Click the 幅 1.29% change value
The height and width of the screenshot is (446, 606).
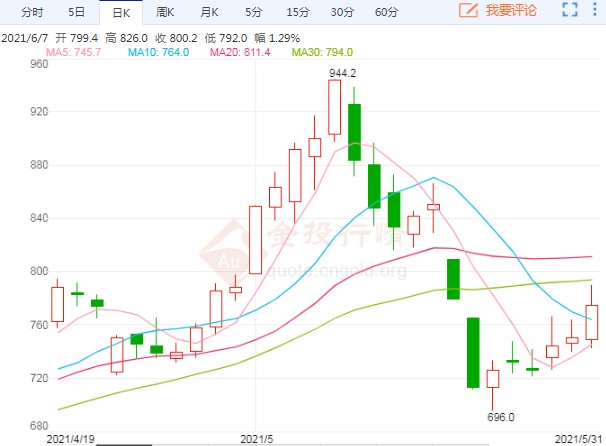(277, 38)
